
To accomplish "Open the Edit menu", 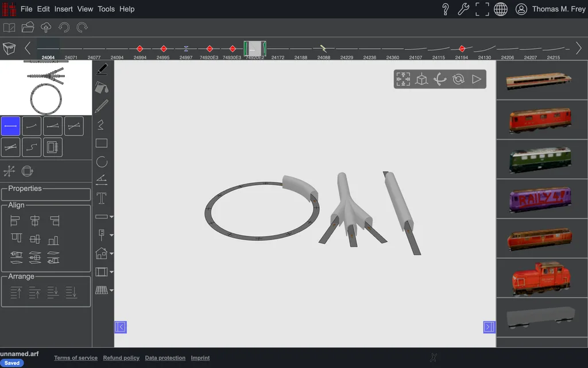I will (43, 9).
